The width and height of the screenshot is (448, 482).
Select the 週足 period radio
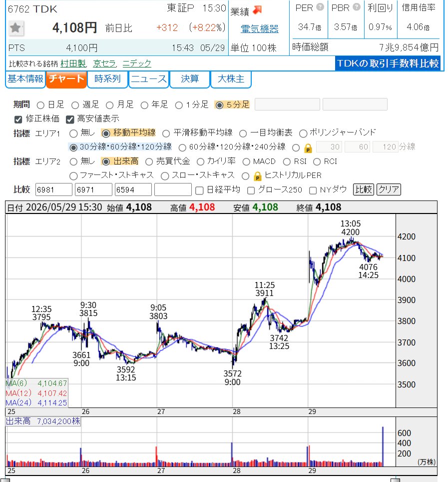tap(75, 105)
